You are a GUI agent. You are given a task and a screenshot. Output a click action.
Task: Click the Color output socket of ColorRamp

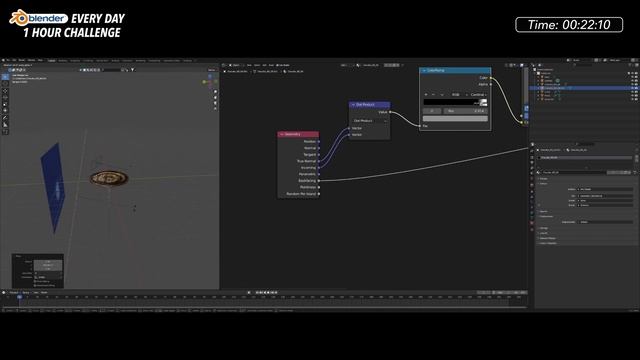point(491,78)
